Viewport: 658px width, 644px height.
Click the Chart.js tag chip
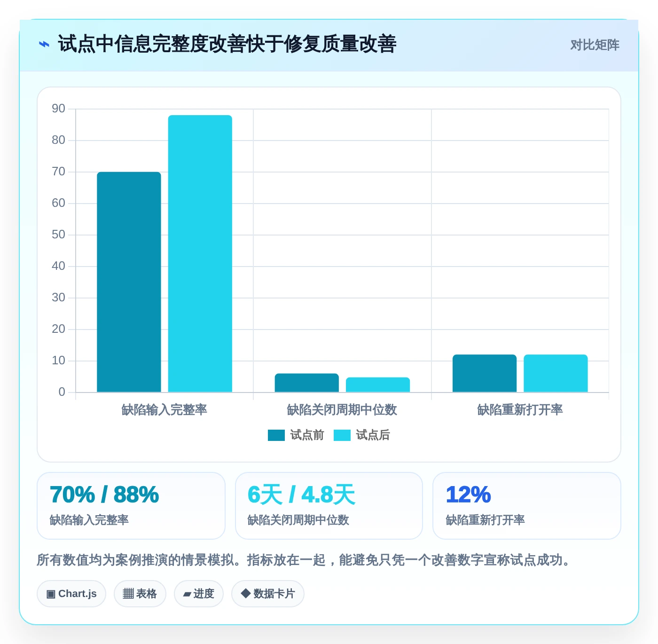[71, 594]
